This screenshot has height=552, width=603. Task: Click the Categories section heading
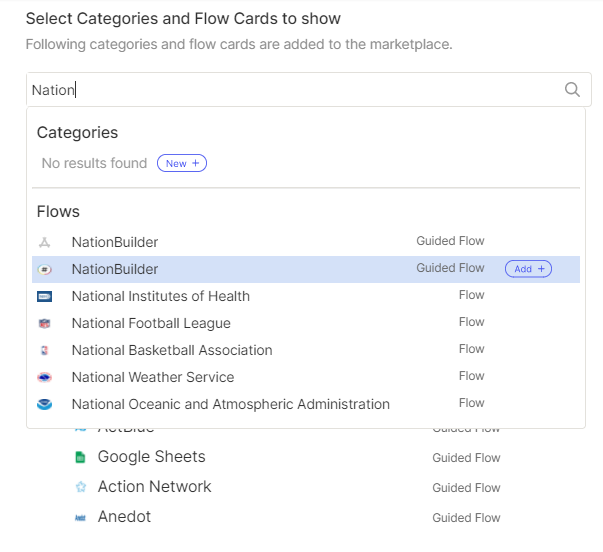coord(77,133)
